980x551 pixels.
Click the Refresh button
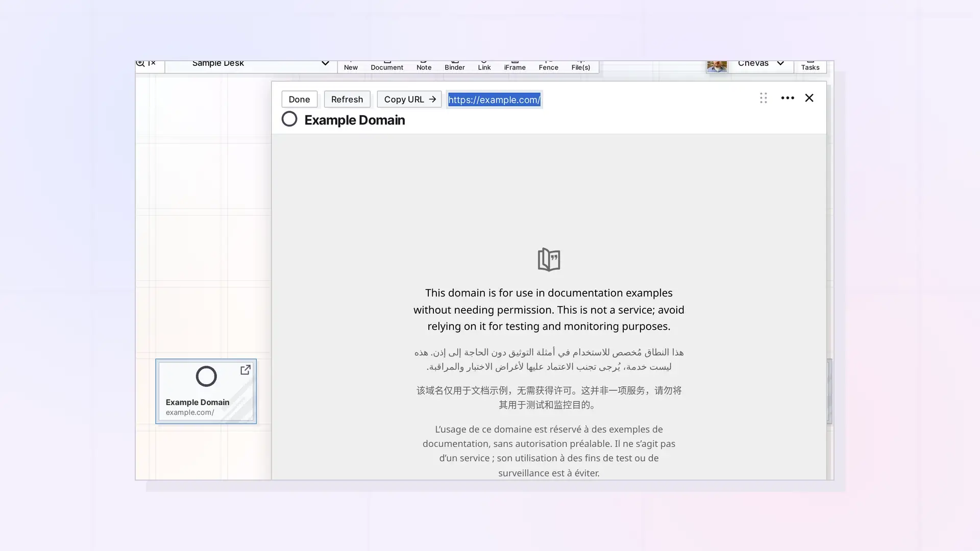point(347,99)
